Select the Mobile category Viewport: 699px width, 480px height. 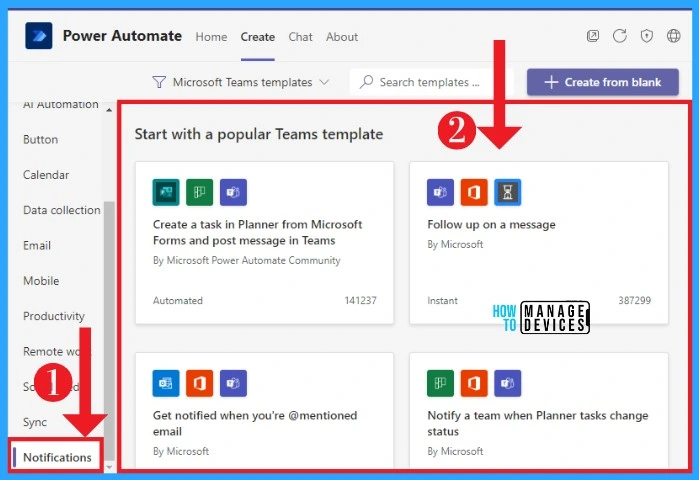coord(41,281)
